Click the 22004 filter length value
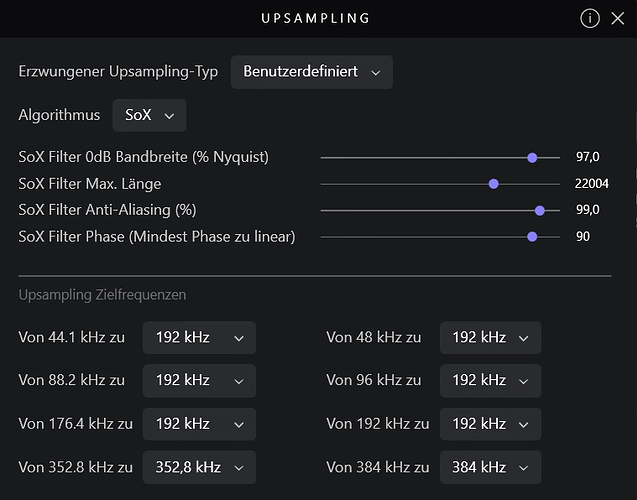 pos(592,183)
